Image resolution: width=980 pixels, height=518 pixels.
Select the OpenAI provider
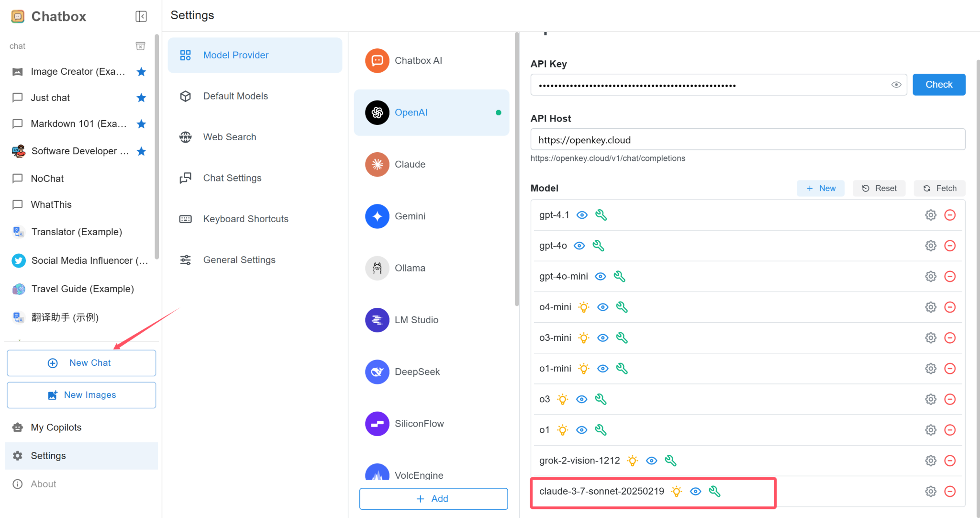(432, 113)
